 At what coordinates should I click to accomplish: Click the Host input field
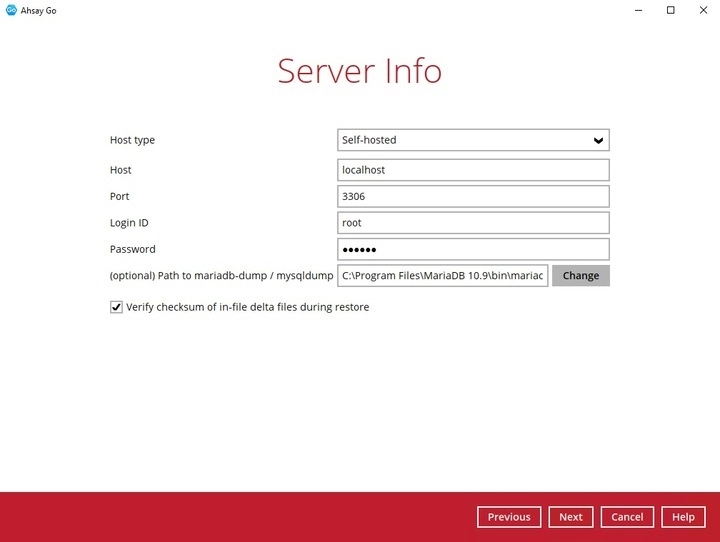click(473, 170)
